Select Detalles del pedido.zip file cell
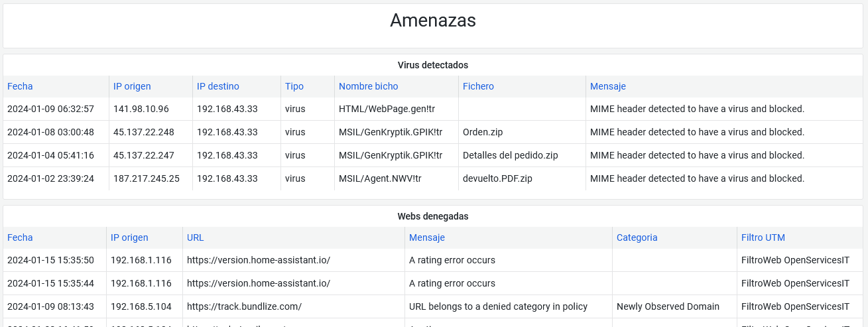The width and height of the screenshot is (868, 327). tap(510, 155)
